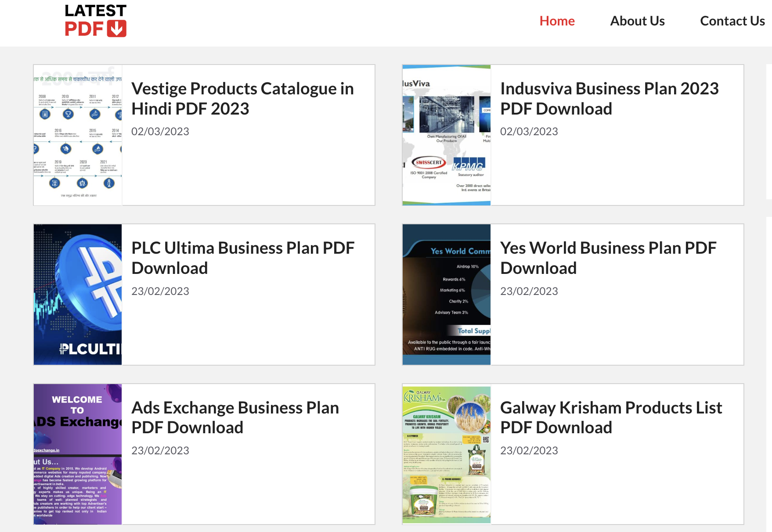The height and width of the screenshot is (532, 772).
Task: Open Ads Exchange Business Plan PDF link
Action: point(235,417)
